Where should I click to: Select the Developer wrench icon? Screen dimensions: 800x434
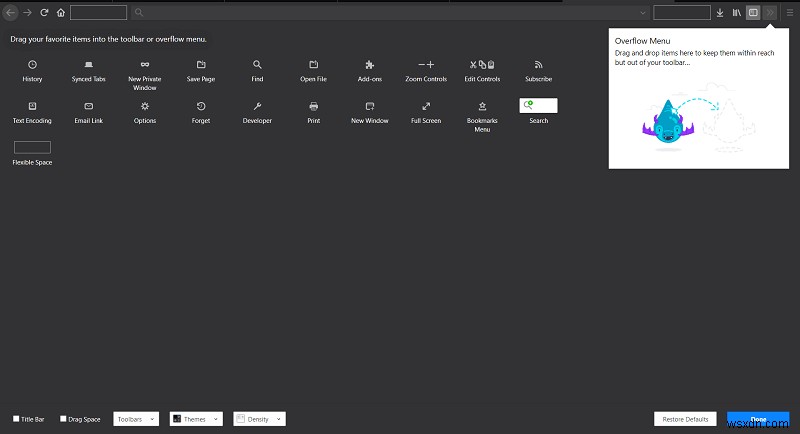[257, 106]
